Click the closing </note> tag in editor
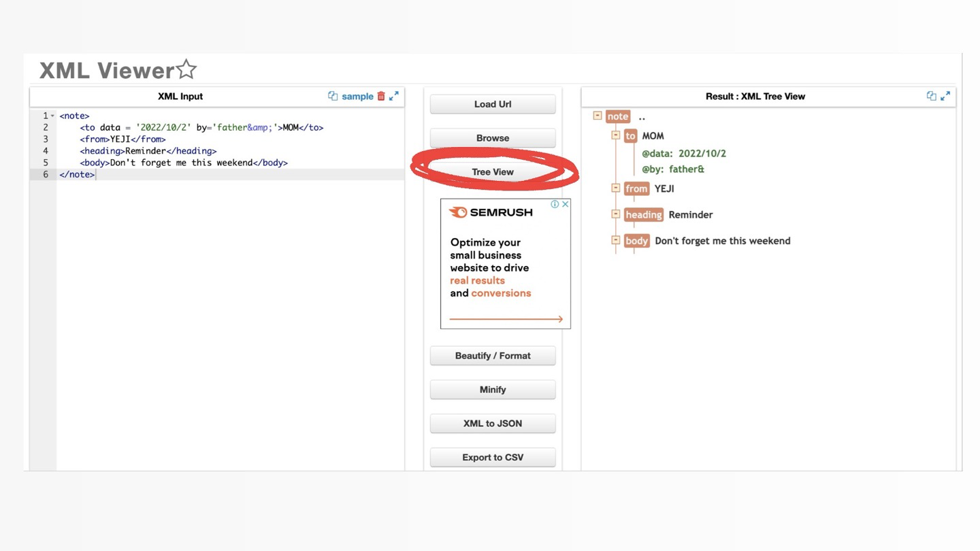Screen dimensions: 980x551 (x=77, y=175)
